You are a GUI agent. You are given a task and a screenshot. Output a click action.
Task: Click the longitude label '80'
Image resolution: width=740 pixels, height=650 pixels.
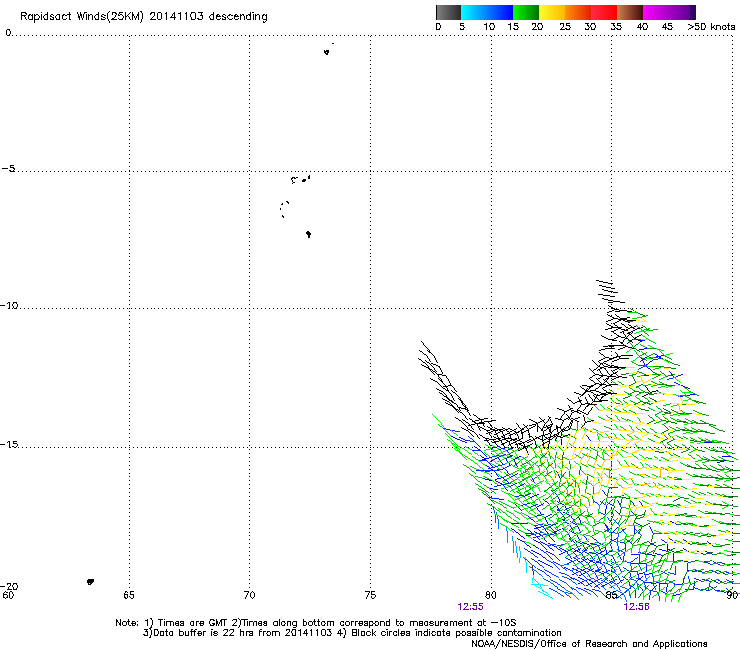tap(491, 595)
